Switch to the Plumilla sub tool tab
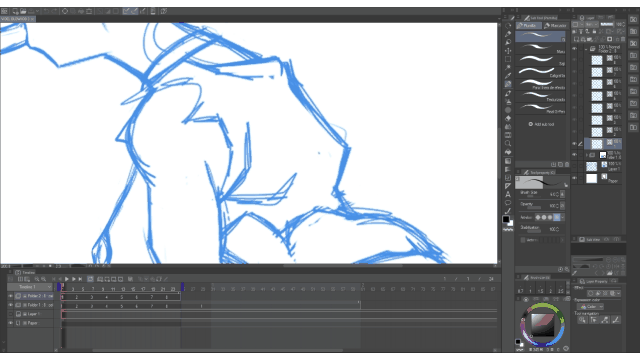This screenshot has height=360, width=640. pyautogui.click(x=528, y=26)
